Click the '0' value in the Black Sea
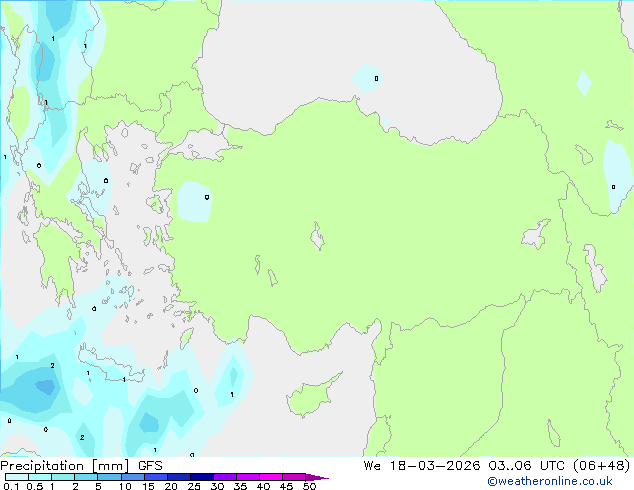The image size is (634, 490). pyautogui.click(x=376, y=78)
